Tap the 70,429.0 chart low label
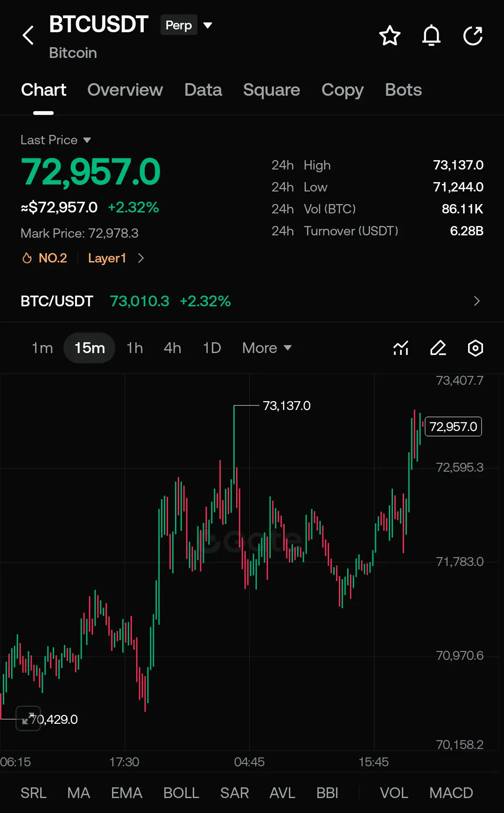The height and width of the screenshot is (813, 504). pyautogui.click(x=54, y=719)
